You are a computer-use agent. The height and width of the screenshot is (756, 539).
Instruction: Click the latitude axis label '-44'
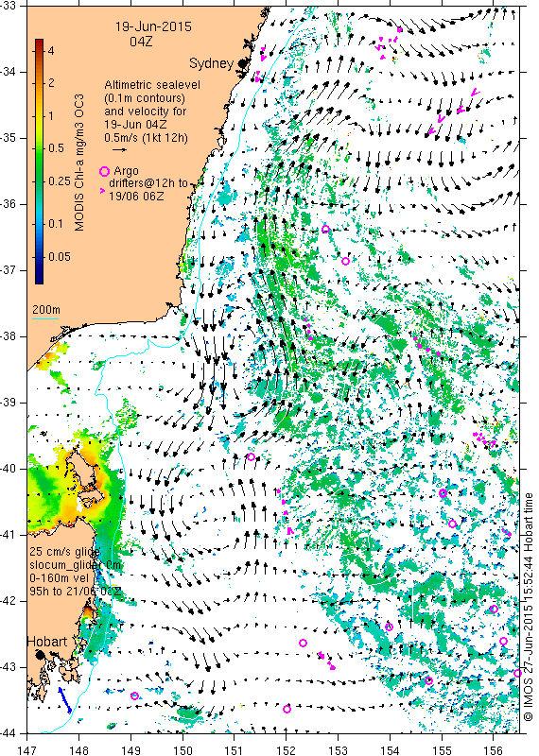tap(9, 733)
